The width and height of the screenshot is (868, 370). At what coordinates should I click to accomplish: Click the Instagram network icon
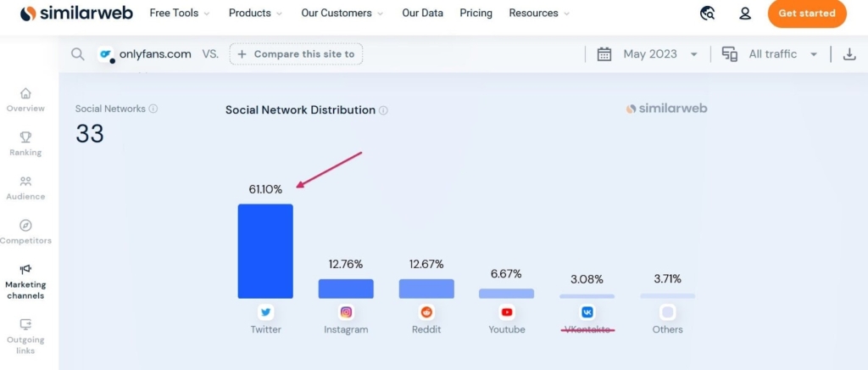(346, 312)
